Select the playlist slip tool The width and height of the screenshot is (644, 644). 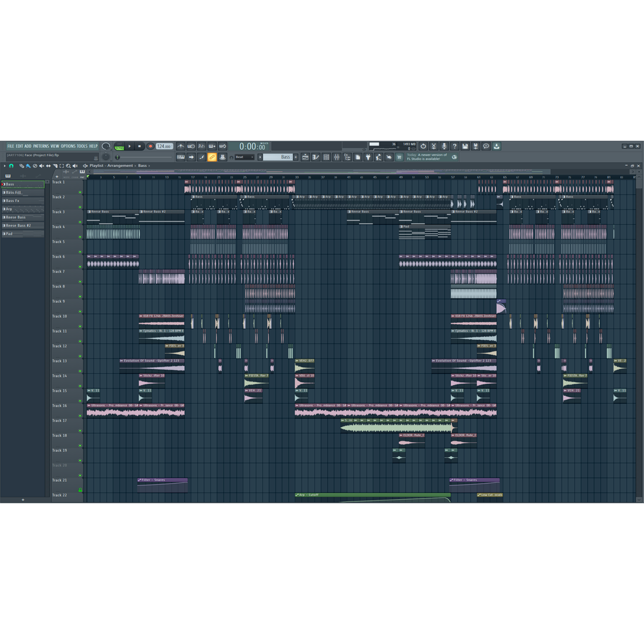click(x=48, y=166)
